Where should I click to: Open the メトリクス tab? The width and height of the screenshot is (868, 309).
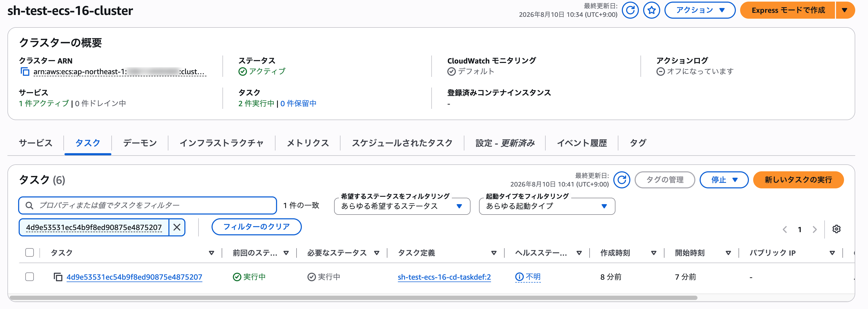[x=308, y=143]
